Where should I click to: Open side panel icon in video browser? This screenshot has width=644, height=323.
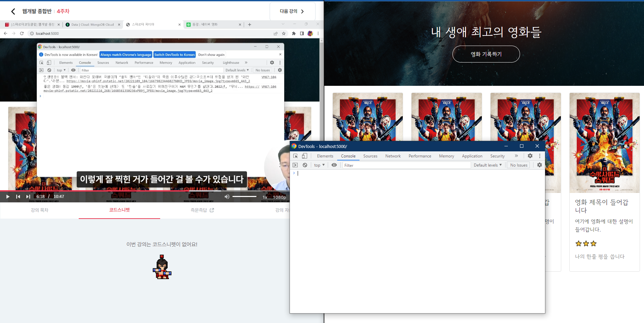coord(302,33)
